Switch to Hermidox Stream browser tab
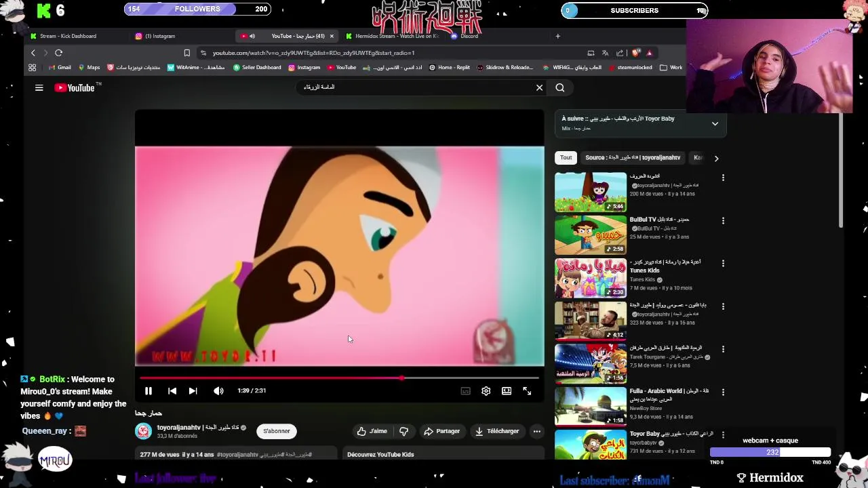 coord(393,36)
